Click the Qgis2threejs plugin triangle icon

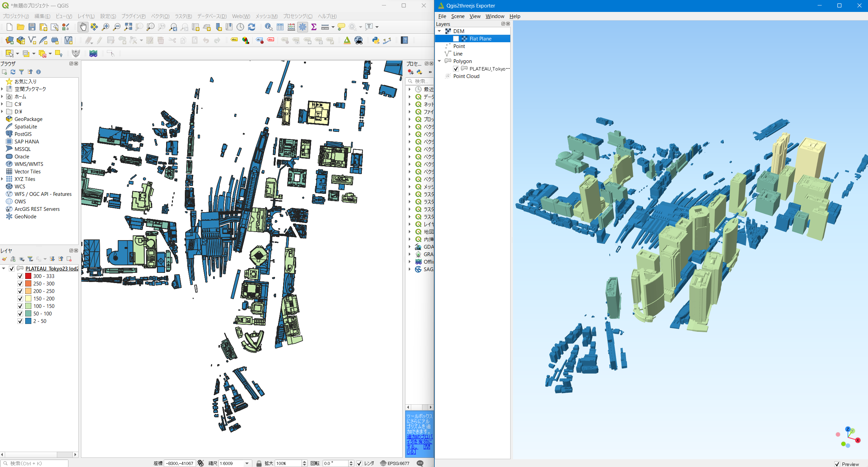pos(347,41)
